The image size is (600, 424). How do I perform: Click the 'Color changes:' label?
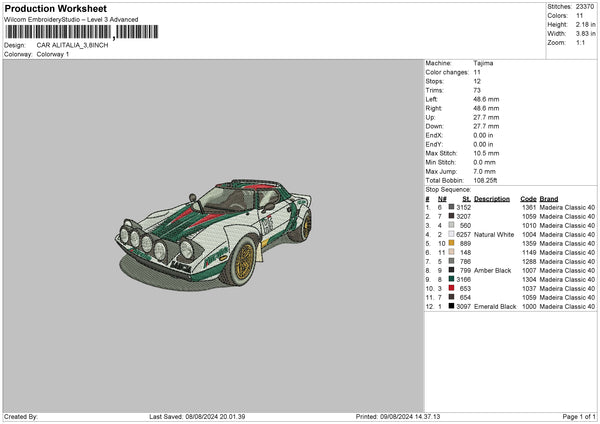click(x=447, y=72)
